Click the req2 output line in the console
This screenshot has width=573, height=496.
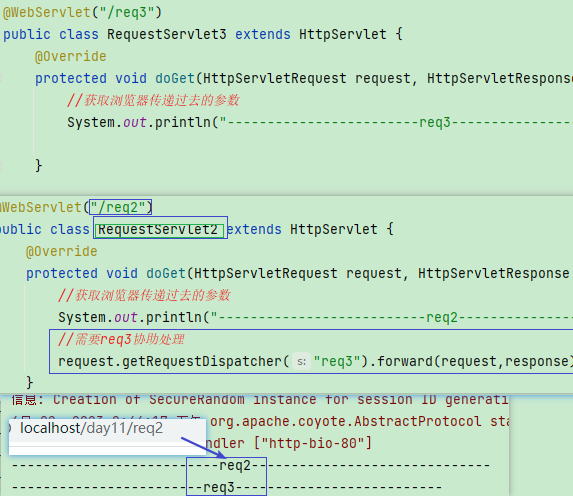pos(250,465)
